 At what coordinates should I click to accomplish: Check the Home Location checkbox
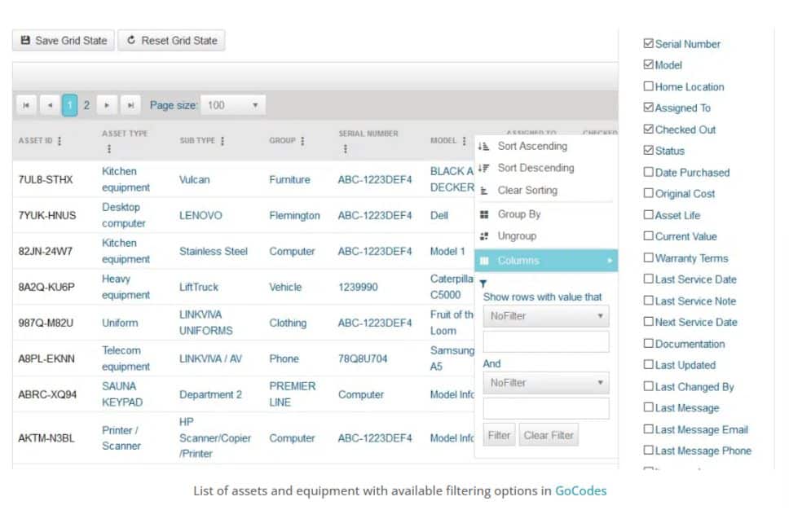(x=649, y=86)
